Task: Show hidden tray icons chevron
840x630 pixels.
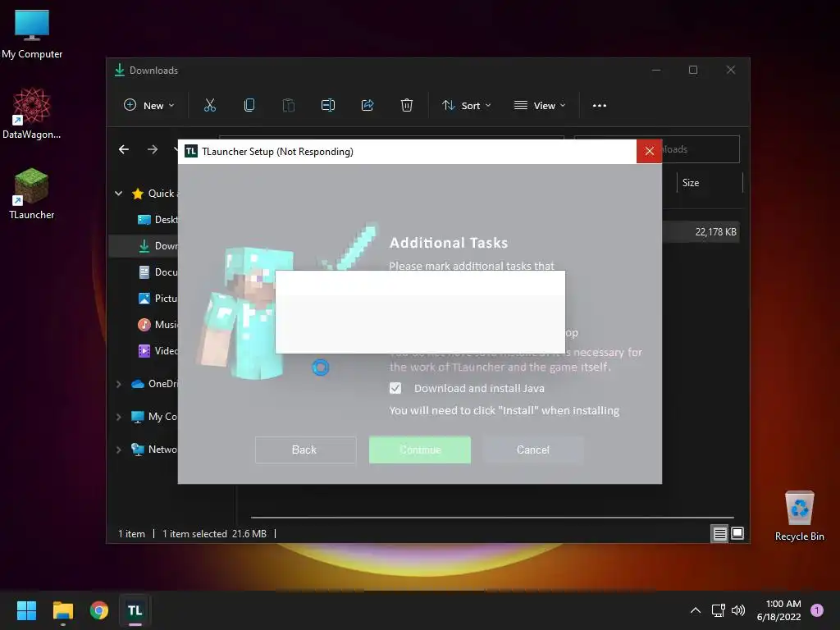Action: click(x=696, y=610)
